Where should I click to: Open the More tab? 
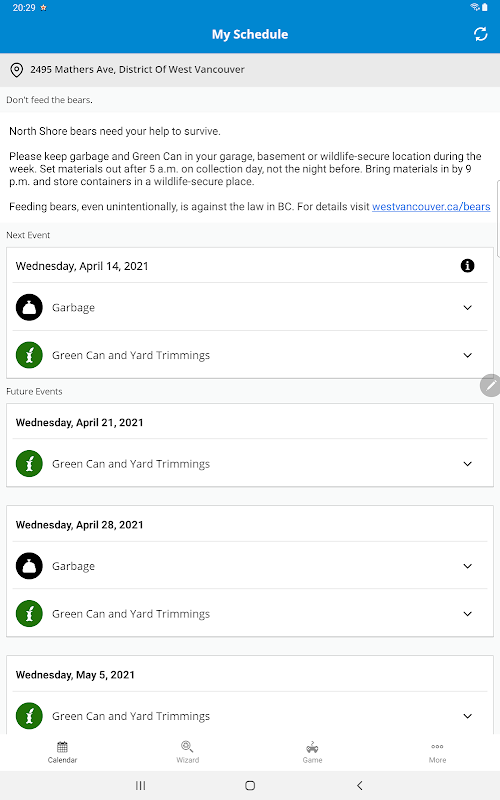coord(437,753)
